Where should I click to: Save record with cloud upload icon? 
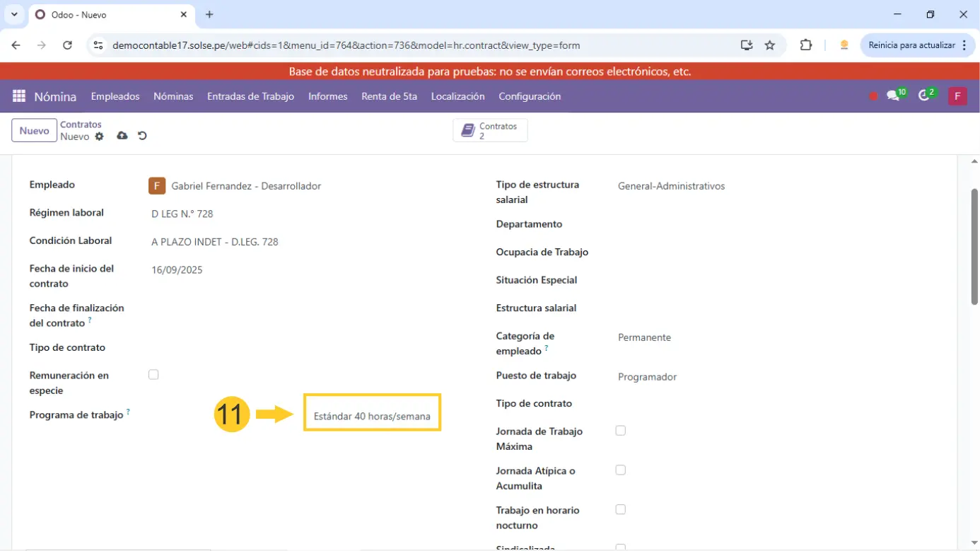122,136
